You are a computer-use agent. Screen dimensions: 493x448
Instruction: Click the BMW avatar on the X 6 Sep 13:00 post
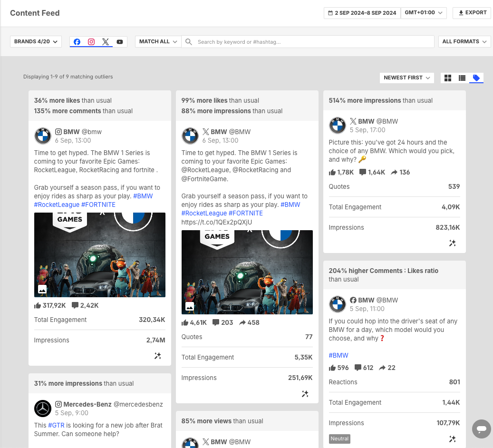pos(190,136)
